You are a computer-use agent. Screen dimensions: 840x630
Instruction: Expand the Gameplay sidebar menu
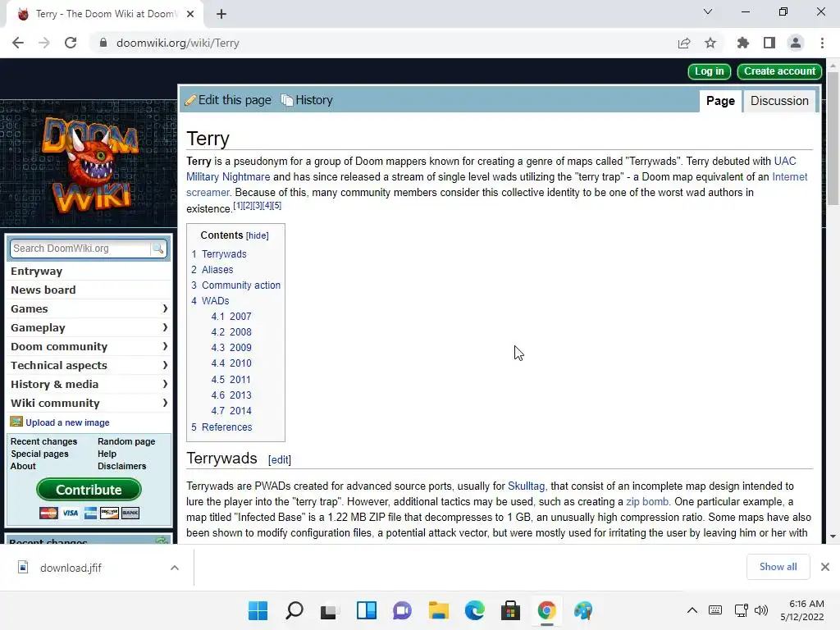[x=89, y=327]
